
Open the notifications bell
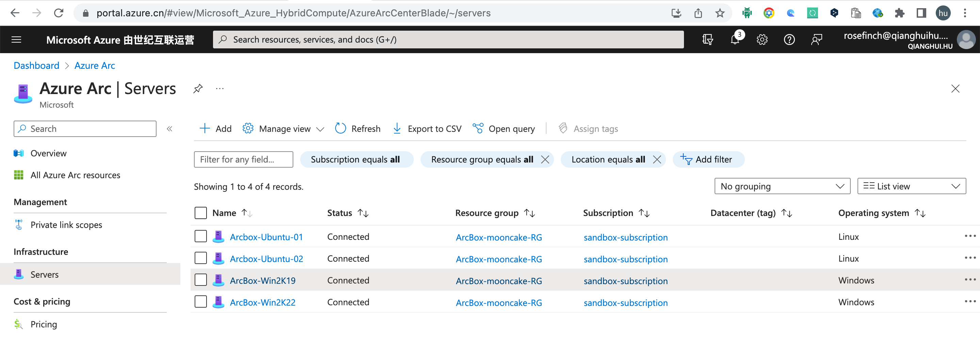point(735,39)
